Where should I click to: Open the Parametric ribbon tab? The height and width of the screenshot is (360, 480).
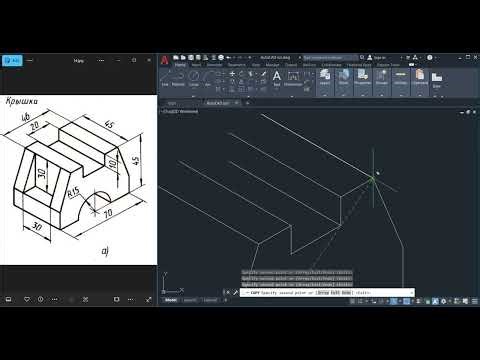tap(236, 65)
